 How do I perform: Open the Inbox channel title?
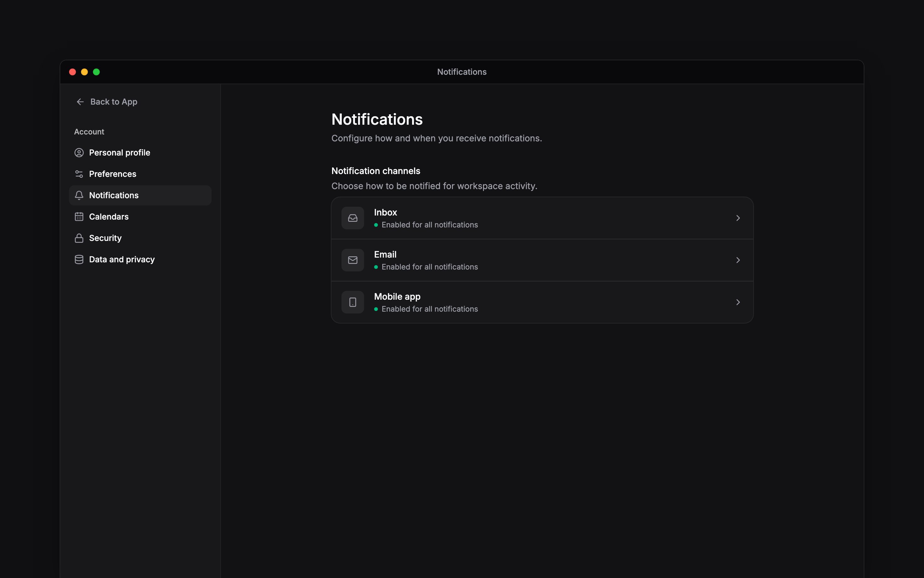click(385, 212)
